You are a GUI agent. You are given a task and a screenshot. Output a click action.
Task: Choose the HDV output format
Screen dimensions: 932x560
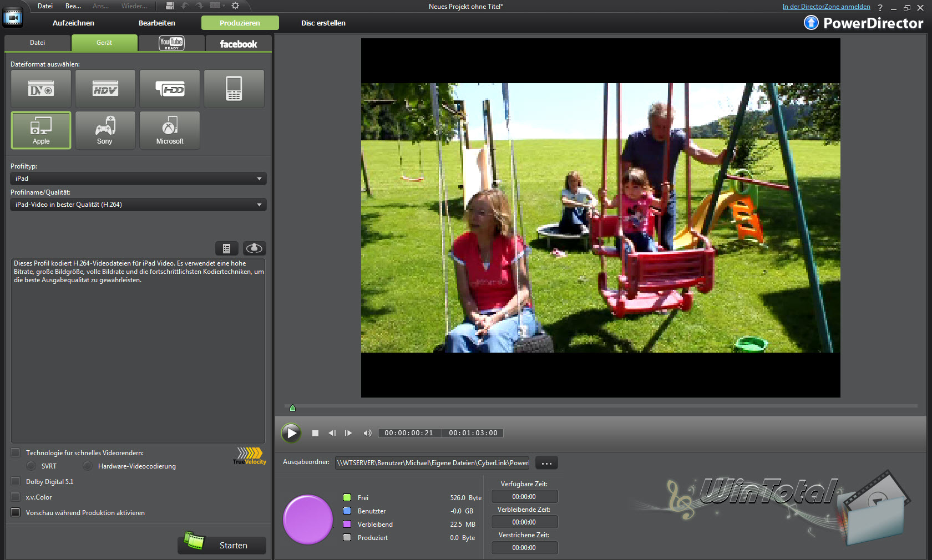click(105, 89)
